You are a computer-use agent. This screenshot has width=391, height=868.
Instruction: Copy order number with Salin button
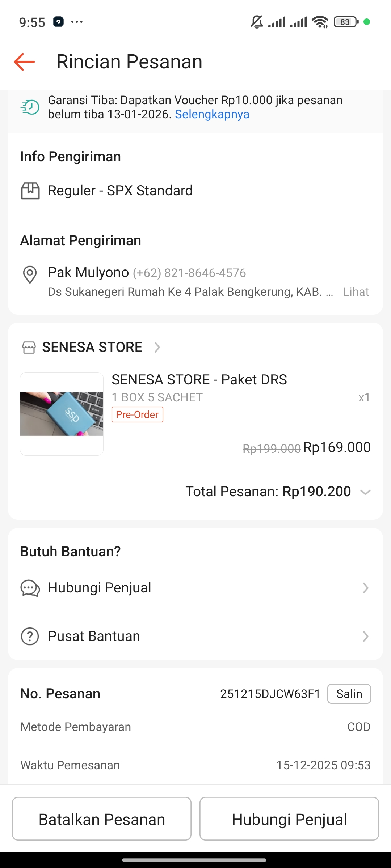(349, 694)
